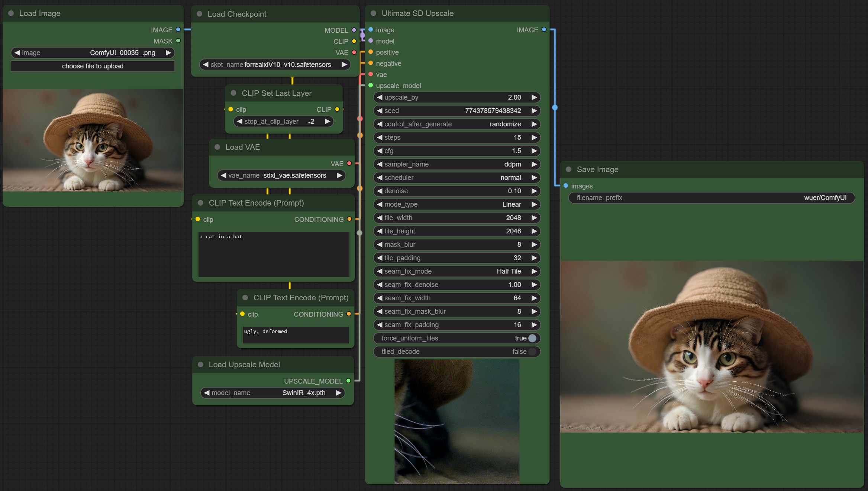Click the denoise 0.10 value slider

(x=456, y=191)
